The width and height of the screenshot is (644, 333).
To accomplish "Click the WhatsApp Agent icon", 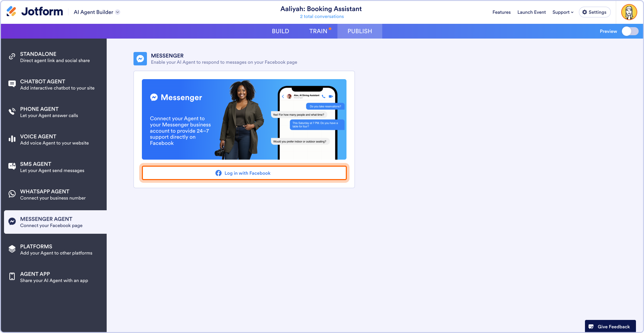I will [12, 194].
